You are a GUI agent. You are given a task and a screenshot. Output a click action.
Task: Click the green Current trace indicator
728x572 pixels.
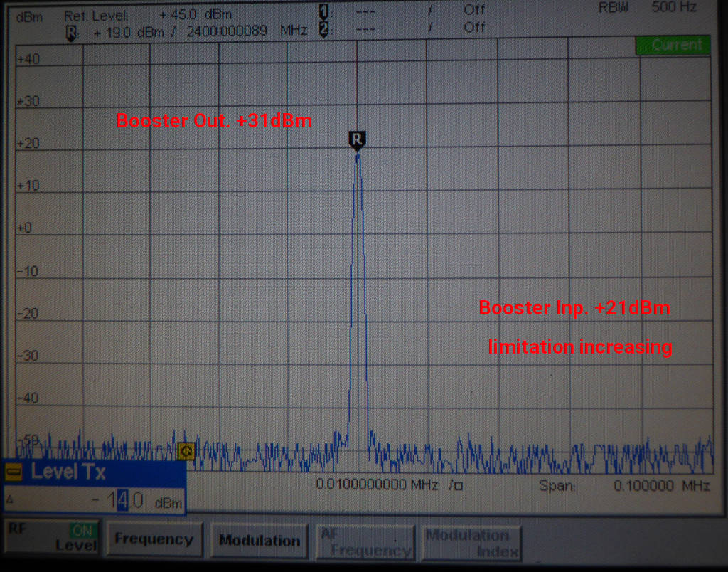673,45
